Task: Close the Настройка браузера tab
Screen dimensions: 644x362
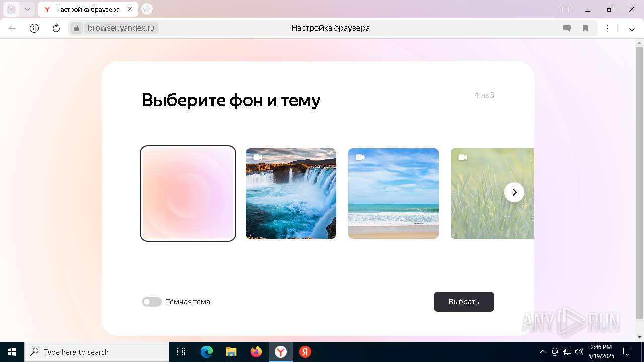Action: point(130,9)
